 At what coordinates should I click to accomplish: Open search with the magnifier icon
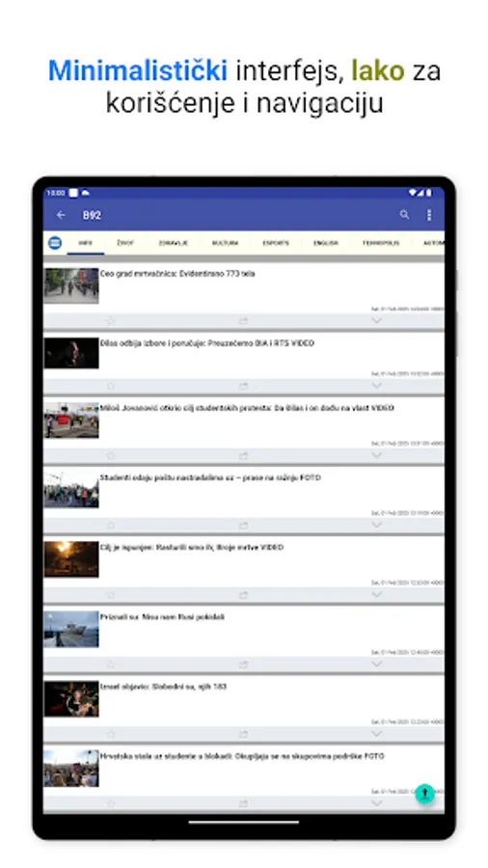click(404, 215)
